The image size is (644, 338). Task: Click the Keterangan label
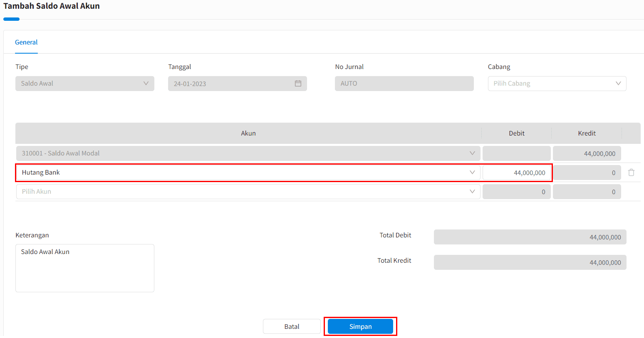coord(32,235)
